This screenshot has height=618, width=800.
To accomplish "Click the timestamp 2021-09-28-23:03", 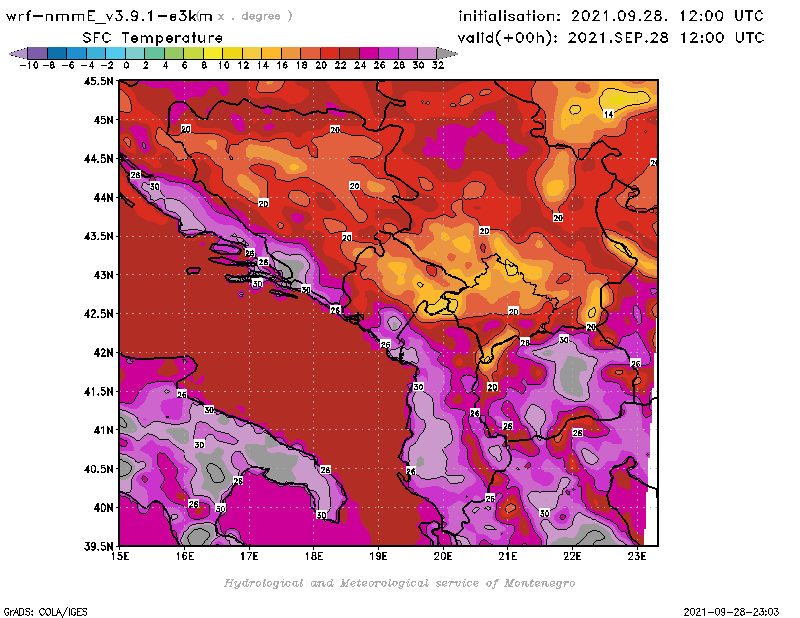I will click(731, 612).
